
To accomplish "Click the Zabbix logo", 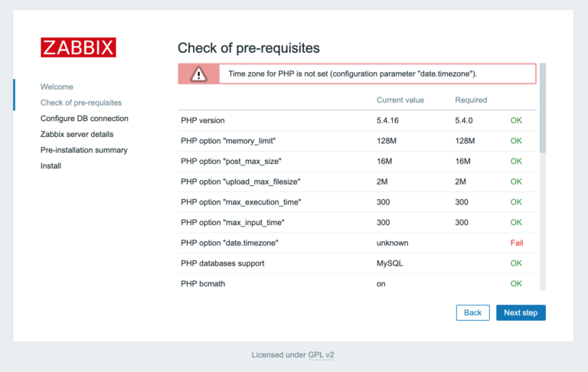I will click(x=78, y=47).
